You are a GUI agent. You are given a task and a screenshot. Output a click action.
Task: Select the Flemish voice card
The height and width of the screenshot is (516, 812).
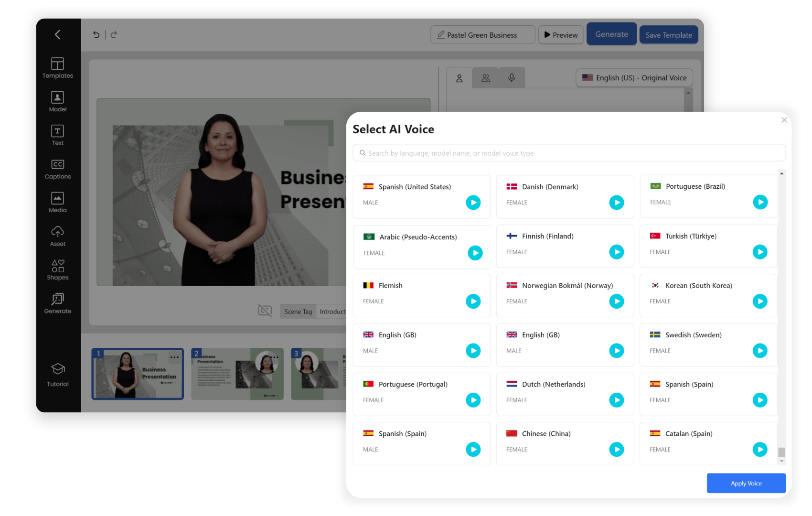click(422, 295)
